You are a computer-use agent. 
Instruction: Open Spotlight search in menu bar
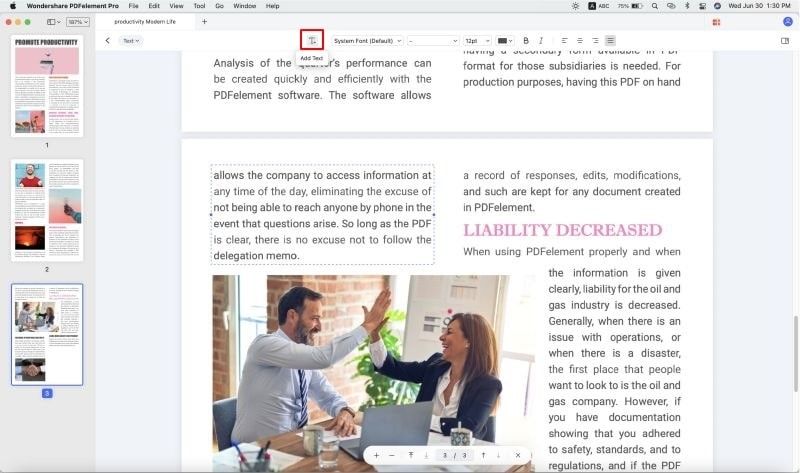pos(655,6)
